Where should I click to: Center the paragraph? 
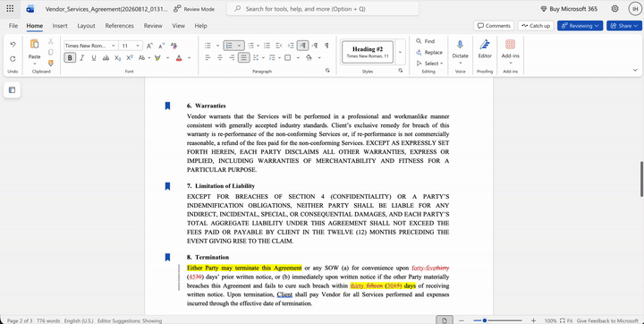coord(220,58)
